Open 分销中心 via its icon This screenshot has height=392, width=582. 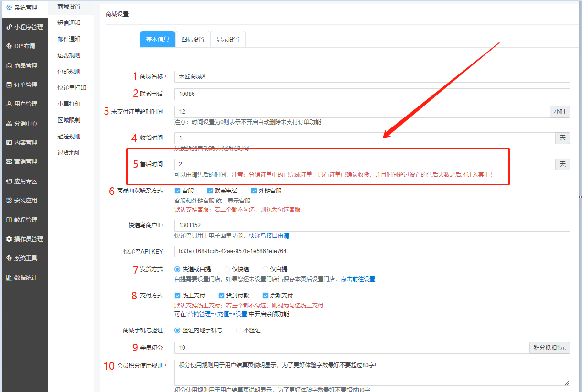(9, 124)
